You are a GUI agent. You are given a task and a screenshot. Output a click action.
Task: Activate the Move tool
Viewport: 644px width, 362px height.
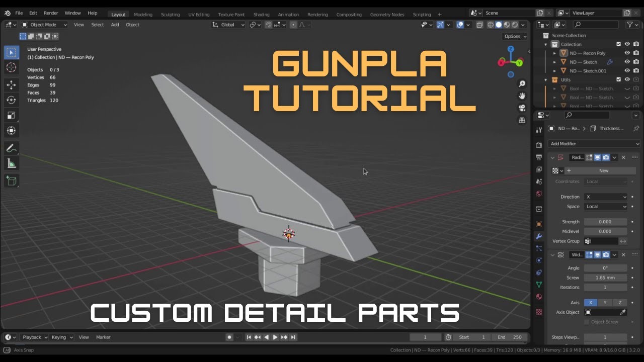coord(12,85)
